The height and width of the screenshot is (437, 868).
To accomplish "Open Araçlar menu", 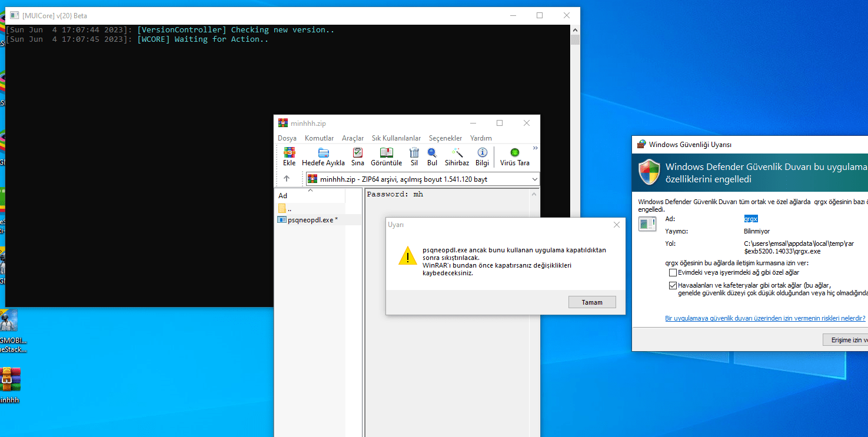I will [353, 138].
